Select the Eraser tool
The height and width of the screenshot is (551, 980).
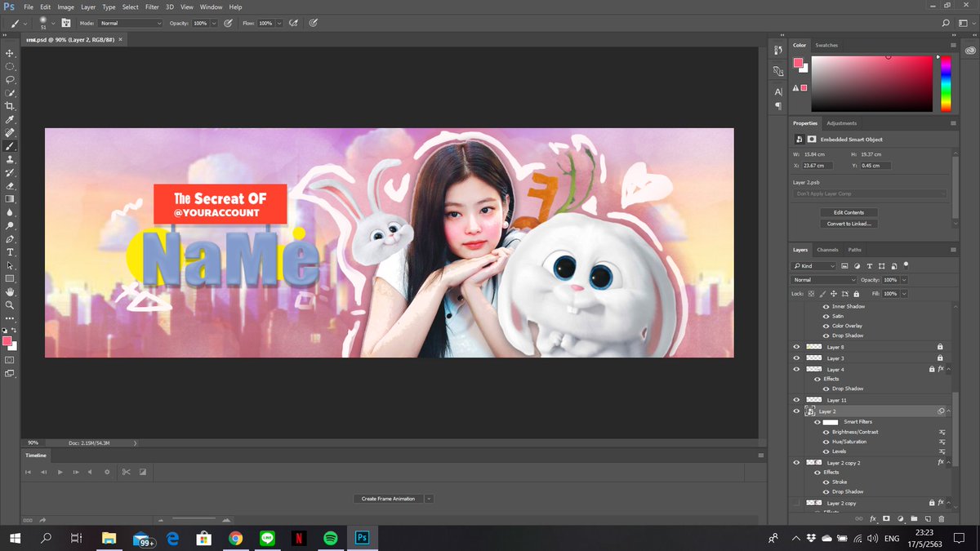pos(10,186)
